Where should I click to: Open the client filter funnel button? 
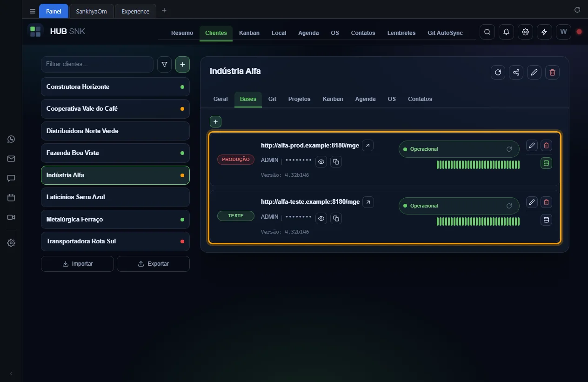tap(164, 65)
